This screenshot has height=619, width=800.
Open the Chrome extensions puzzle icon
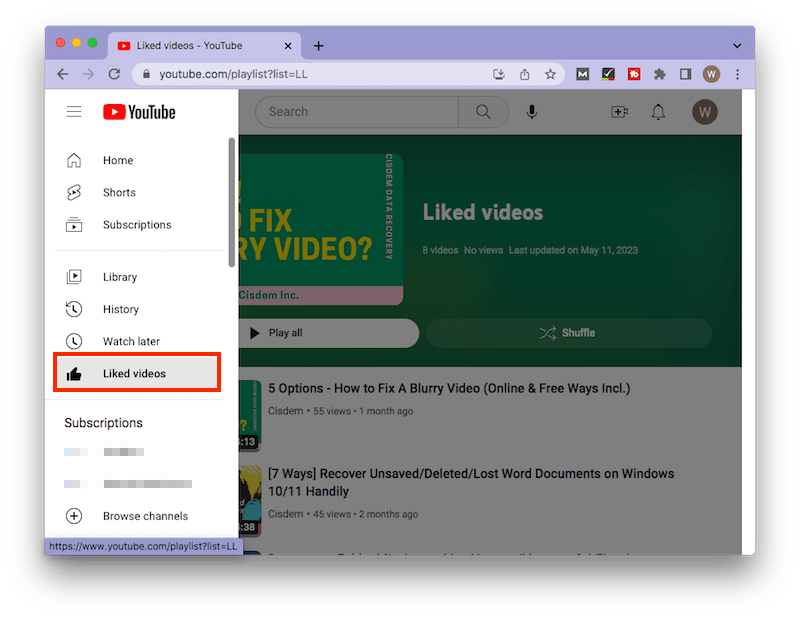[x=659, y=74]
